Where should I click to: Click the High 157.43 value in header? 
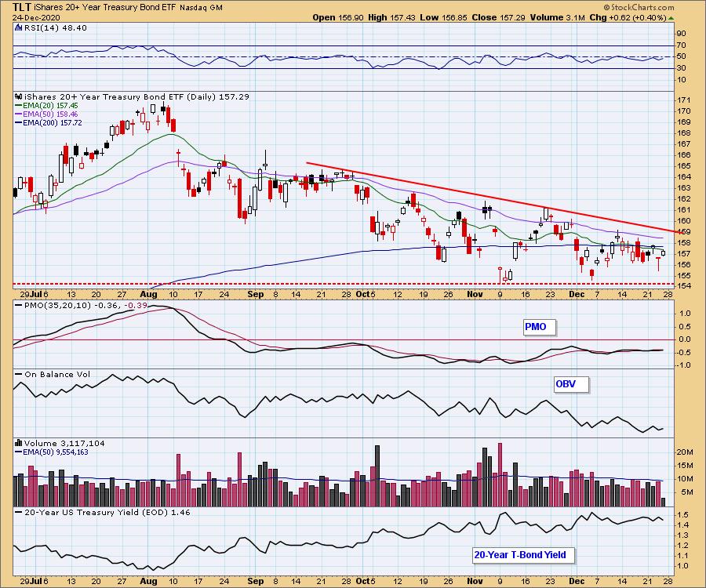coord(391,17)
